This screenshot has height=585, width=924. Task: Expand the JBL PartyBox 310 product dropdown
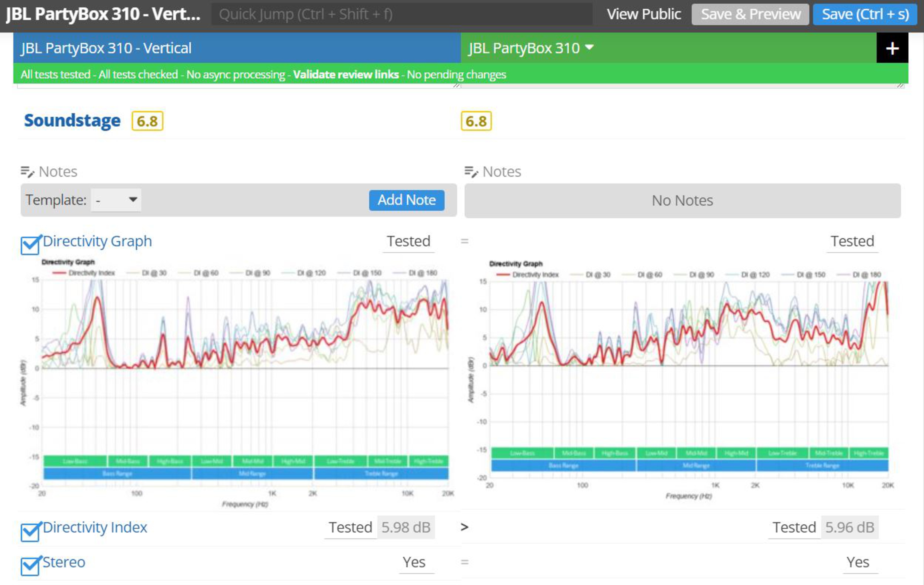pyautogui.click(x=589, y=48)
